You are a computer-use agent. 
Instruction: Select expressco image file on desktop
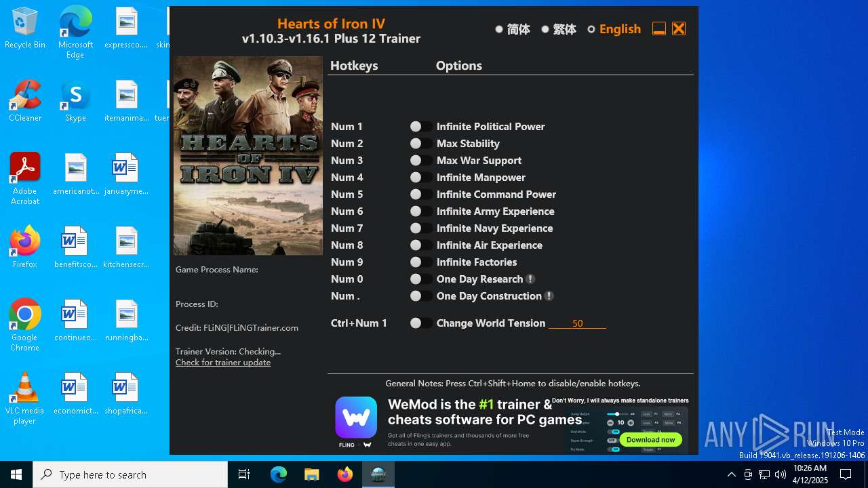pos(126,28)
